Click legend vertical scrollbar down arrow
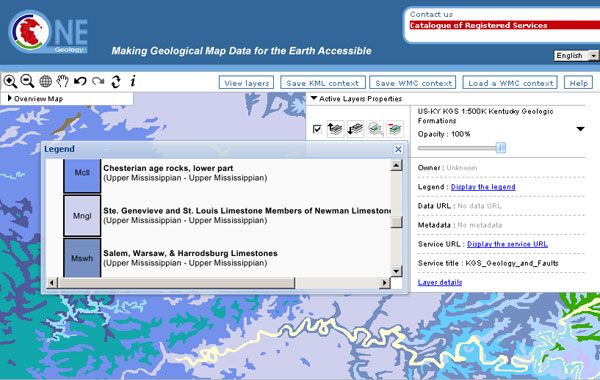The image size is (600, 380). pos(396,271)
